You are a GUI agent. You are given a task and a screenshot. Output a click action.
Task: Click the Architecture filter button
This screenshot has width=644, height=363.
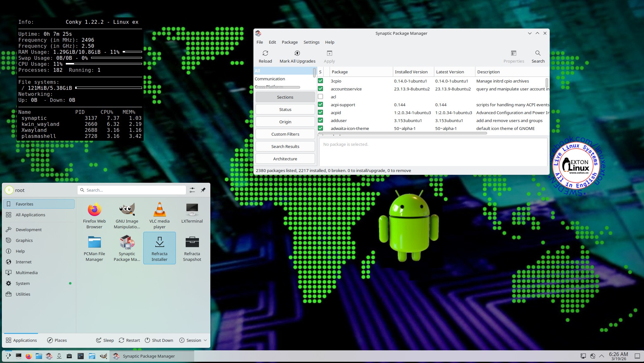pos(285,159)
